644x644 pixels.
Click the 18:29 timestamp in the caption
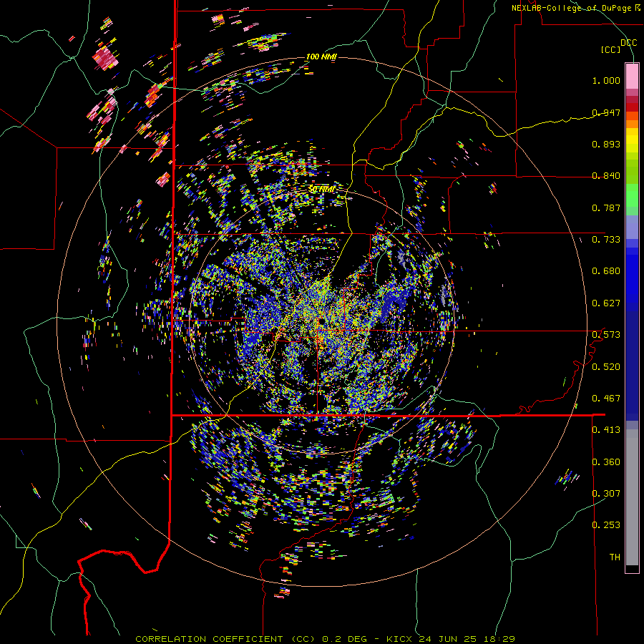point(498,639)
